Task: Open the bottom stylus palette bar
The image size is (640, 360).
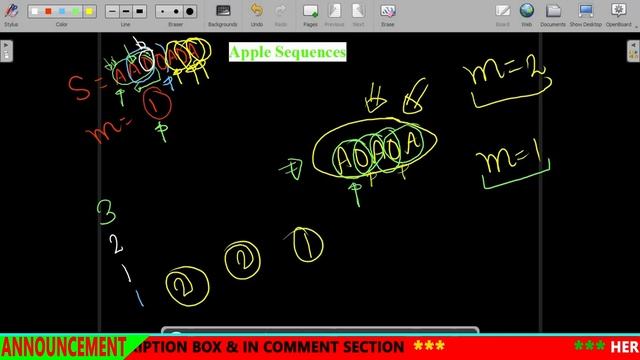Action: [320, 330]
